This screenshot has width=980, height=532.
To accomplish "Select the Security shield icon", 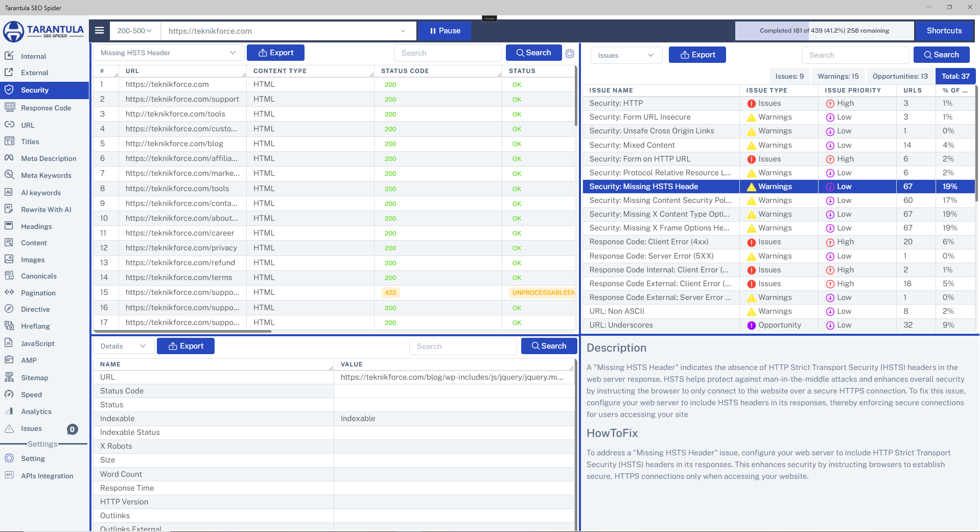I will (9, 90).
